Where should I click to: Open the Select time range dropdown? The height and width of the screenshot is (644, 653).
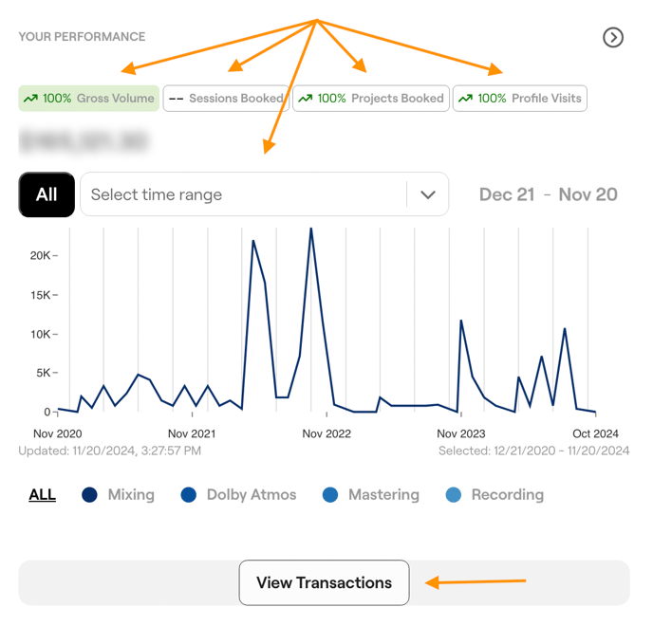pos(245,194)
